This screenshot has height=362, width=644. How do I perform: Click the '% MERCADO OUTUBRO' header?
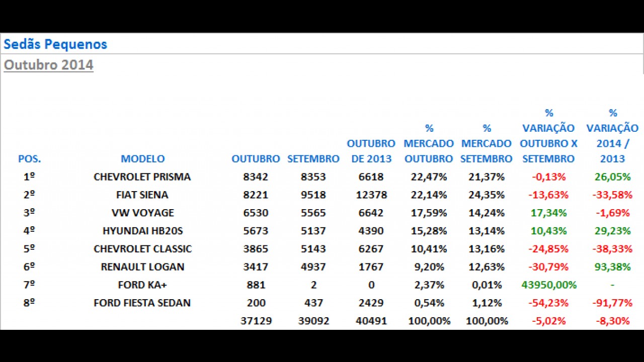click(429, 144)
